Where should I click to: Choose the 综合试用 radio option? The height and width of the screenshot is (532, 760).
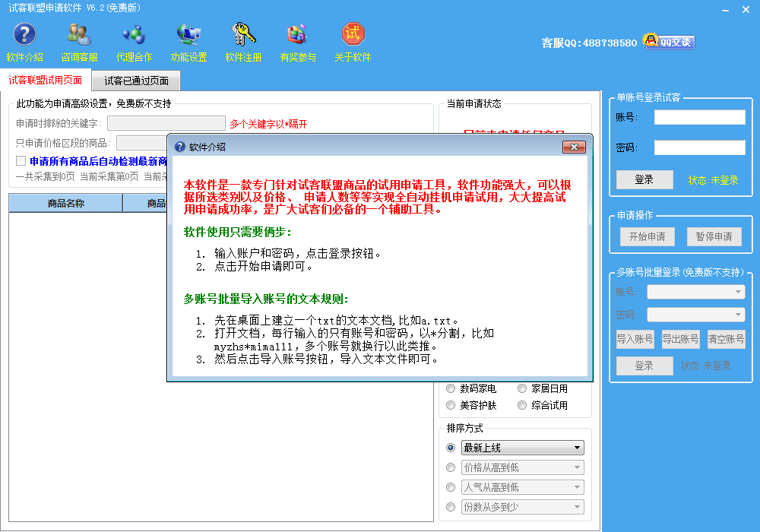pyautogui.click(x=522, y=405)
